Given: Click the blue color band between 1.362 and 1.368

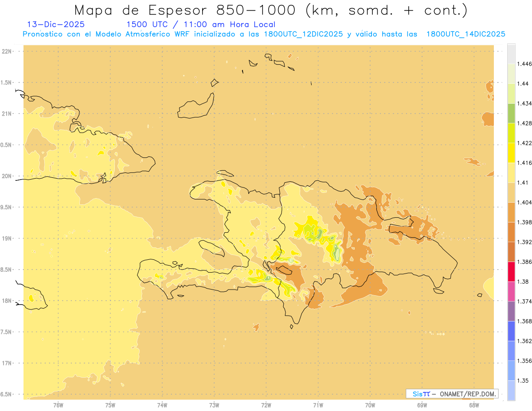Looking at the screenshot, I should [511, 331].
